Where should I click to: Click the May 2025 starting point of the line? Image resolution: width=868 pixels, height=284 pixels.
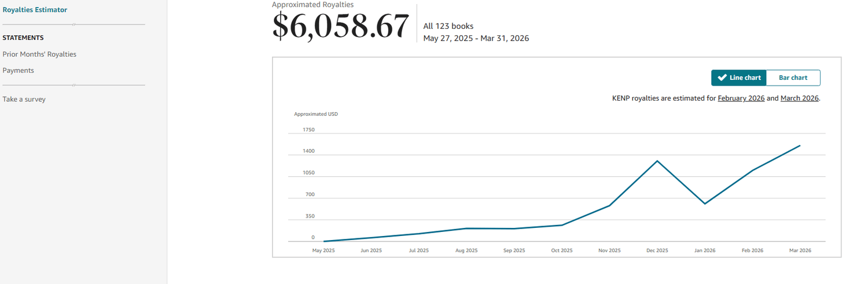click(x=323, y=241)
